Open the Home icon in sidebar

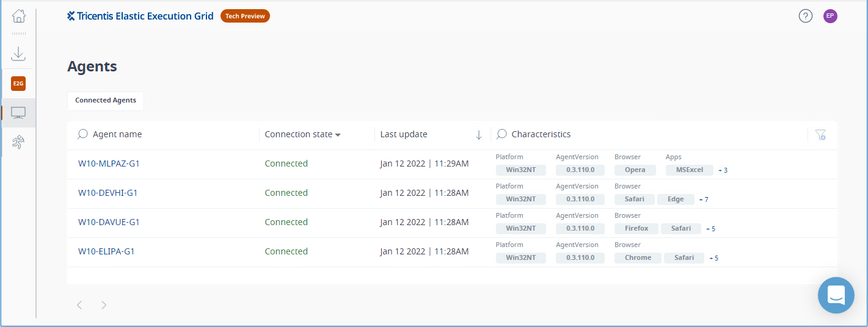click(x=19, y=16)
